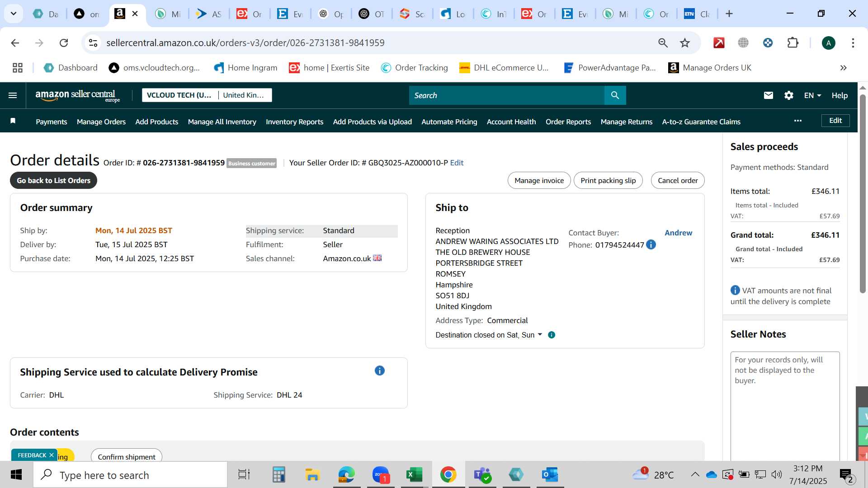View site information icon in address bar
The width and height of the screenshot is (868, 488).
(93, 43)
